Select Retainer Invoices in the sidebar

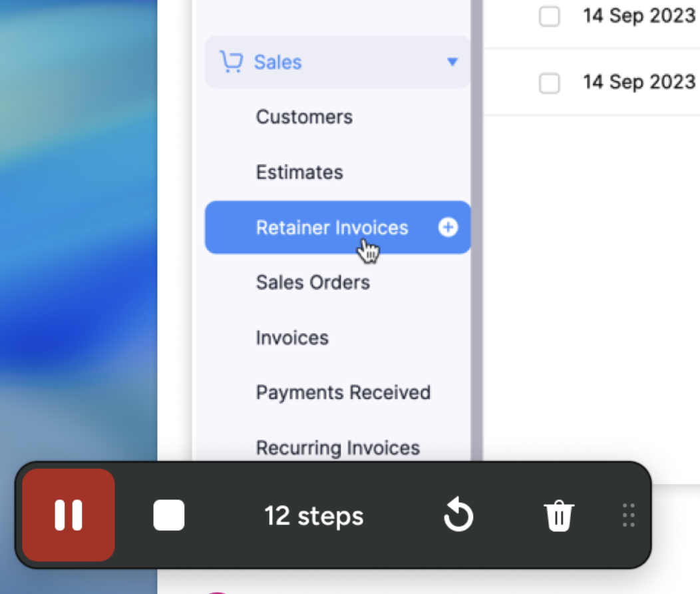[x=331, y=228]
